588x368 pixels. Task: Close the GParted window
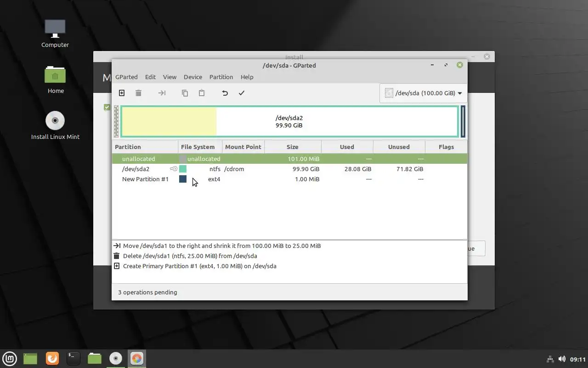click(459, 65)
